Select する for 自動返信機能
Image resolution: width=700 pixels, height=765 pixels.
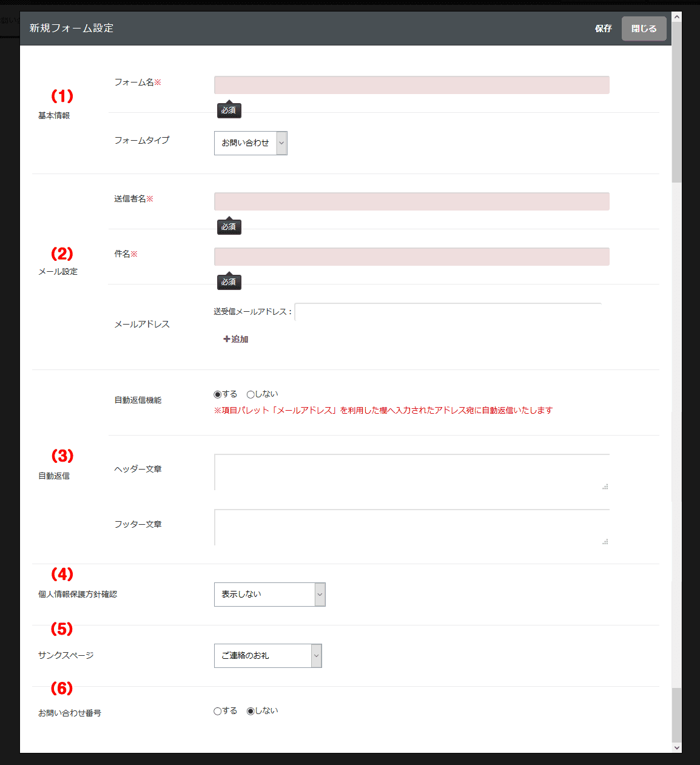(x=218, y=394)
